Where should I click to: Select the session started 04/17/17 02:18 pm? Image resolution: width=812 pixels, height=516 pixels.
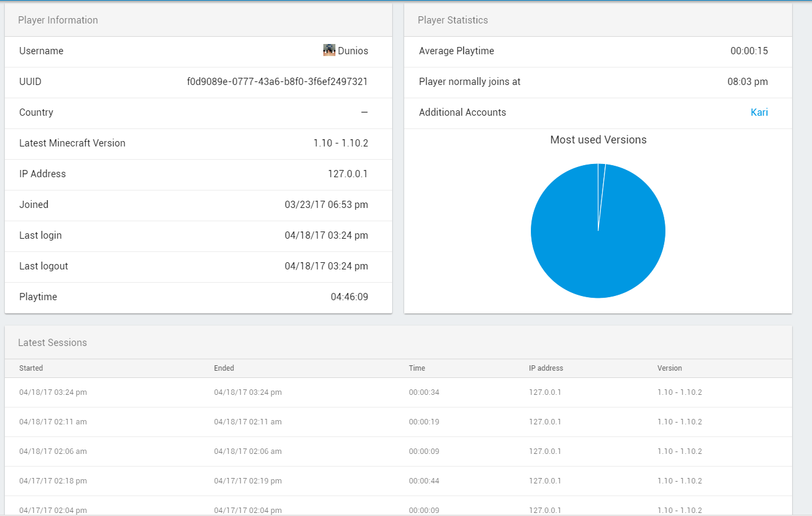click(x=53, y=481)
